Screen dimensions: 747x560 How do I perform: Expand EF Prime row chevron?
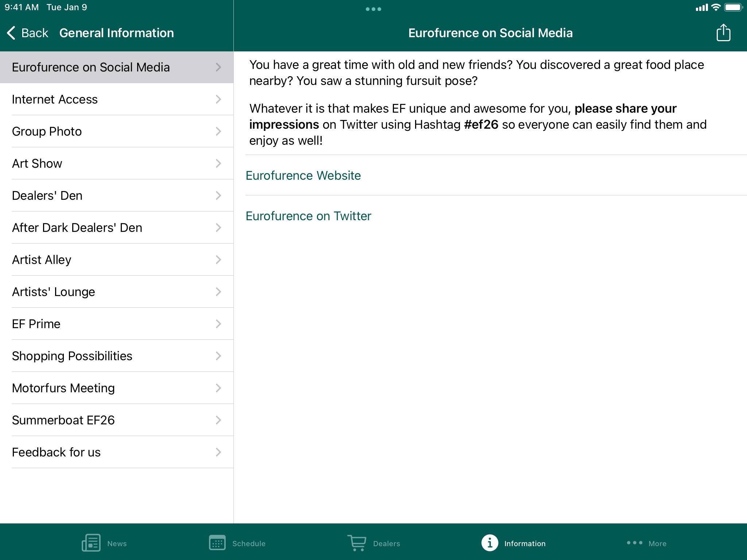pyautogui.click(x=218, y=324)
